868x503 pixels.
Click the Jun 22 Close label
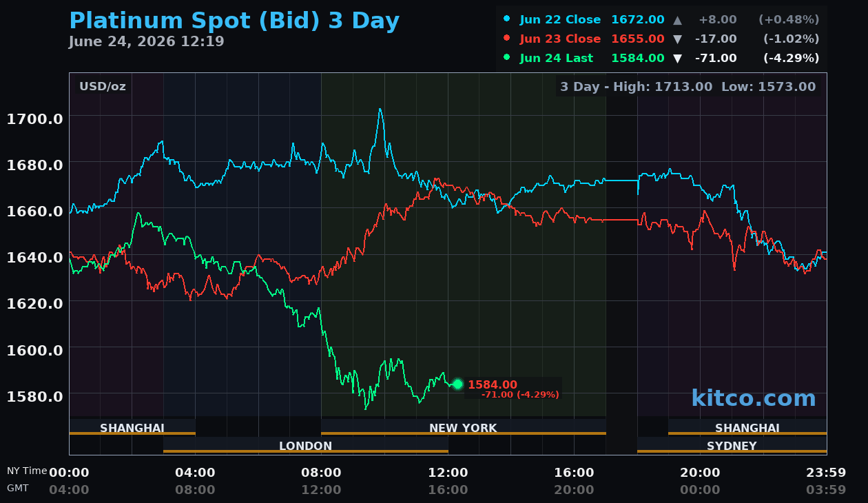(x=560, y=19)
